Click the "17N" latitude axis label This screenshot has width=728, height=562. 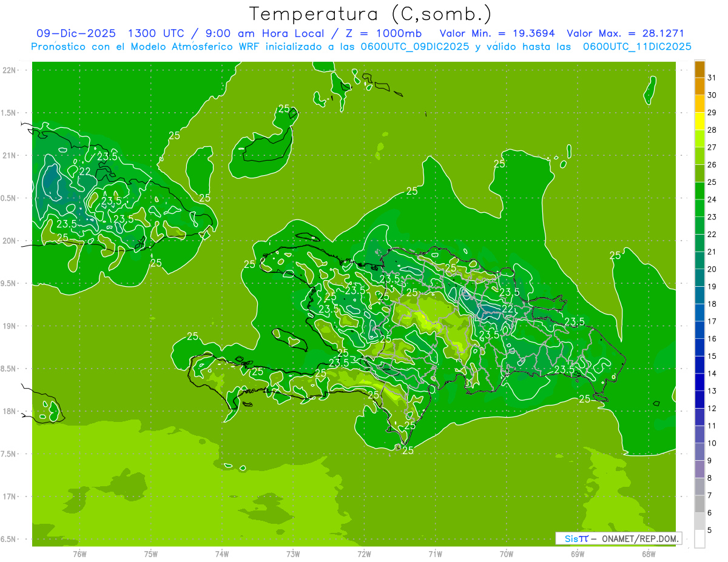9,497
